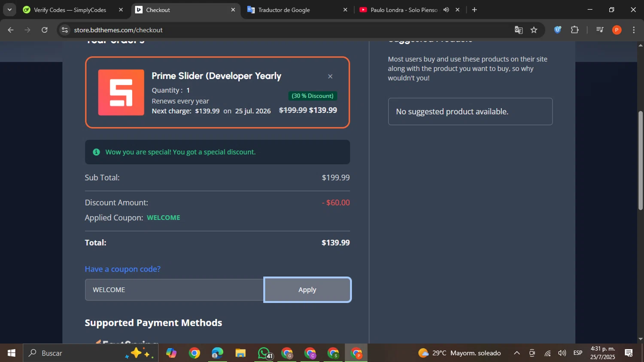Open ESP language input switcher
644x362 pixels.
(x=578, y=353)
